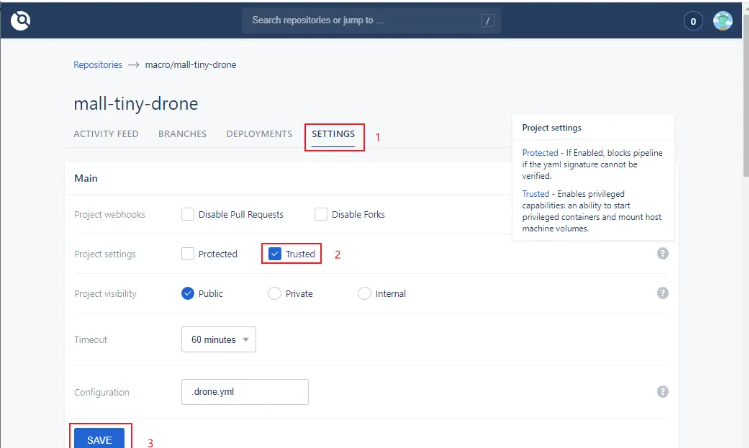Viewport: 749px width, 448px height.
Task: Switch to the Deployments tab
Action: (259, 134)
